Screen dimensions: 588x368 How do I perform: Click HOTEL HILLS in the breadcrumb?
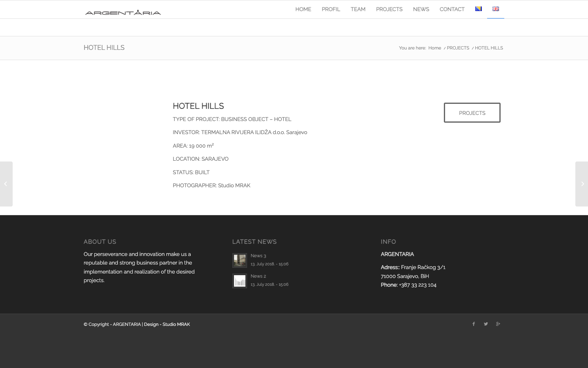click(x=489, y=48)
